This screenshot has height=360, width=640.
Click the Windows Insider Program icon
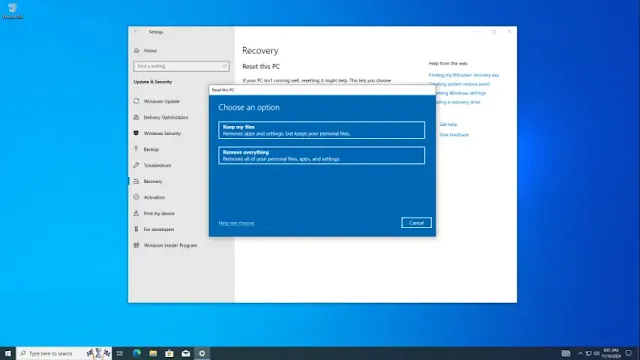click(x=136, y=245)
